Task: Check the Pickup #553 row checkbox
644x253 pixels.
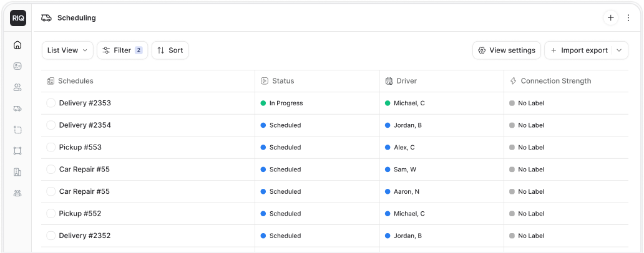Action: [51, 148]
